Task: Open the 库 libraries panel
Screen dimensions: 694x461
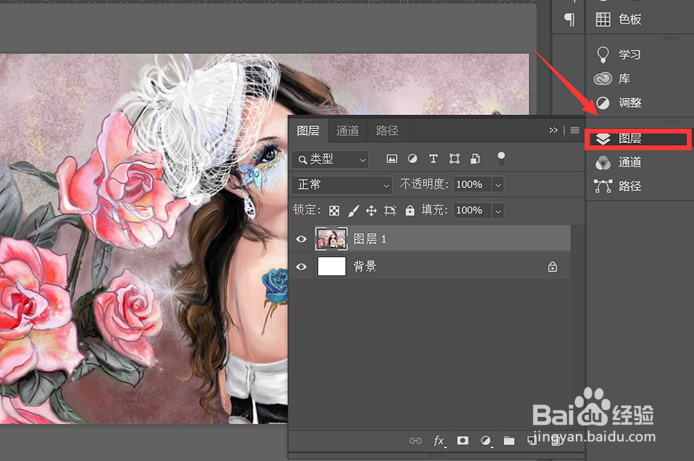Action: tap(613, 79)
